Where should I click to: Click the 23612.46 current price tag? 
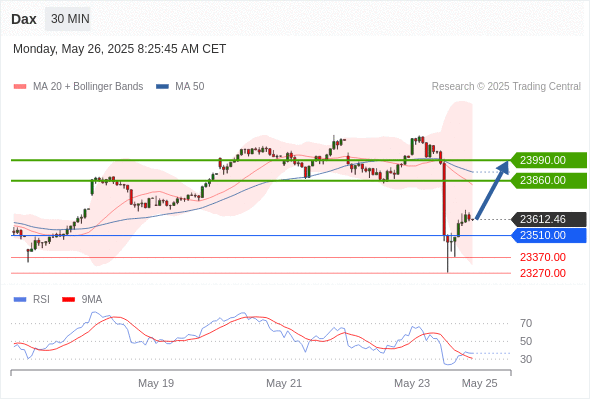click(x=549, y=219)
